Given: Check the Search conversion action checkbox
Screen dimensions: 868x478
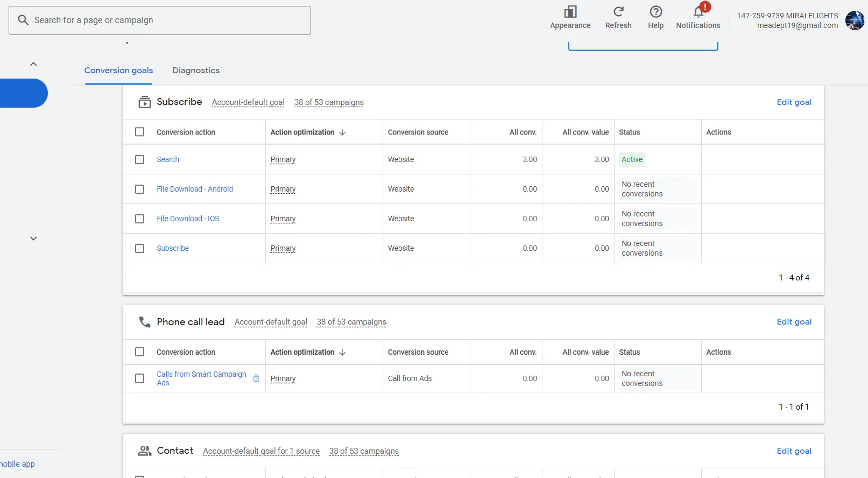Looking at the screenshot, I should point(140,159).
